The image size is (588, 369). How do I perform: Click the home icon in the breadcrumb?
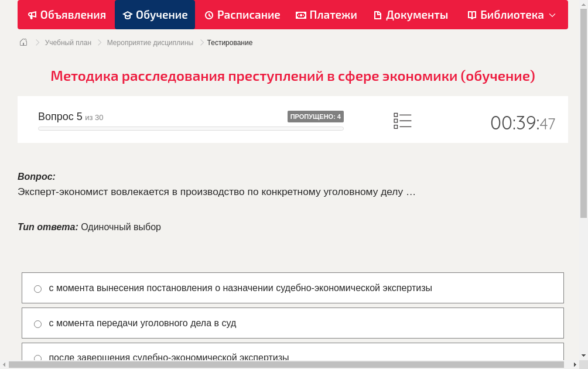(23, 42)
